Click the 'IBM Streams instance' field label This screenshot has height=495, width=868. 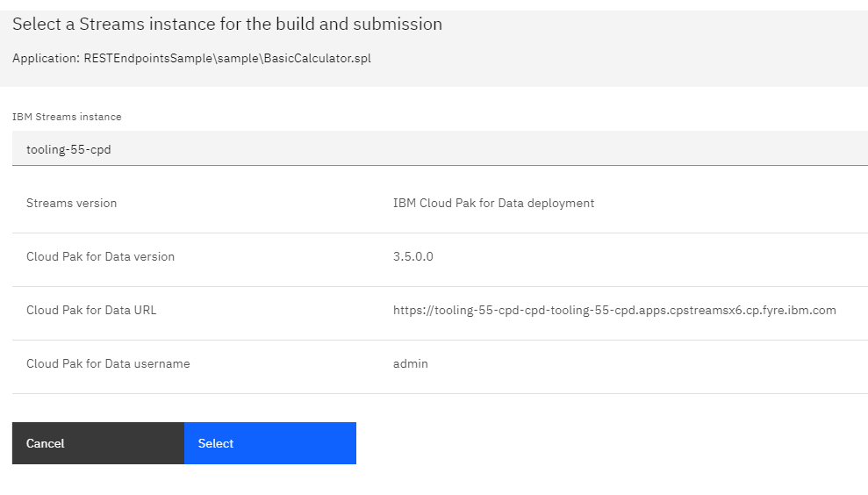point(67,117)
